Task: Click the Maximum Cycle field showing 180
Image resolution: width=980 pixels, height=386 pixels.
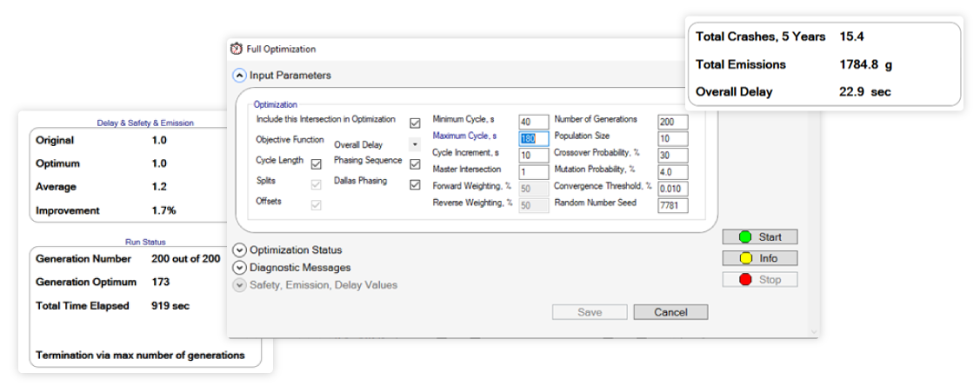Action: pyautogui.click(x=534, y=138)
